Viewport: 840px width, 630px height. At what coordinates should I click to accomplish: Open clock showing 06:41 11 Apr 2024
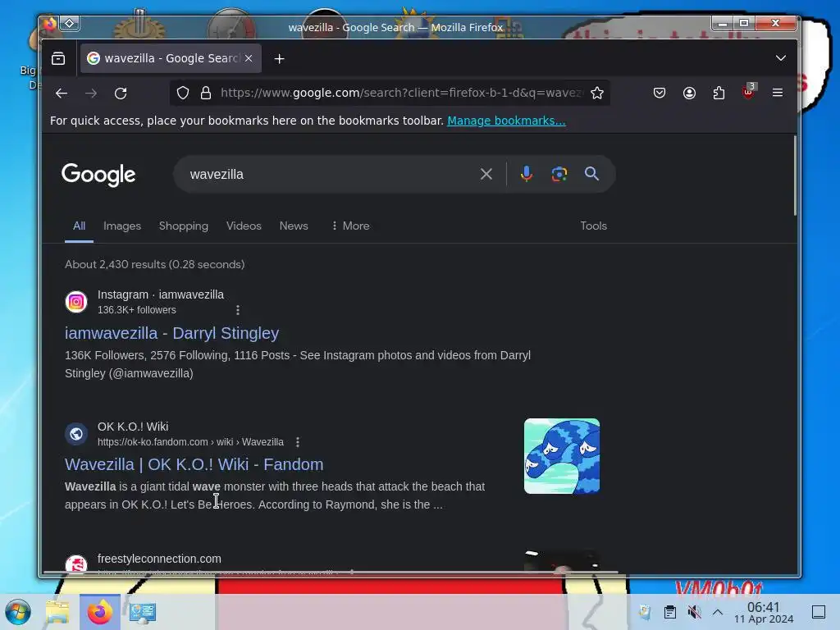[x=764, y=612]
